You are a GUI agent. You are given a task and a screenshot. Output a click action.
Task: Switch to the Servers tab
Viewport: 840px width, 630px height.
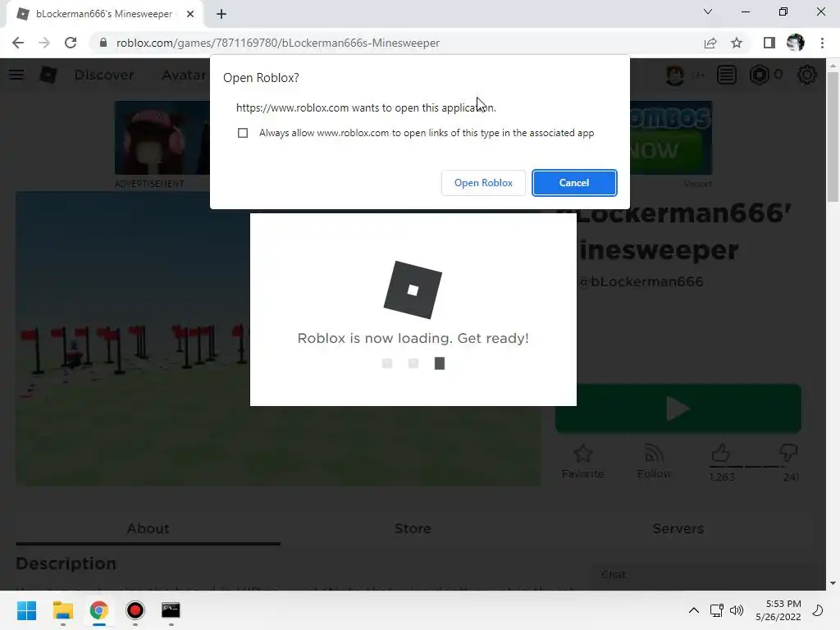(x=678, y=528)
